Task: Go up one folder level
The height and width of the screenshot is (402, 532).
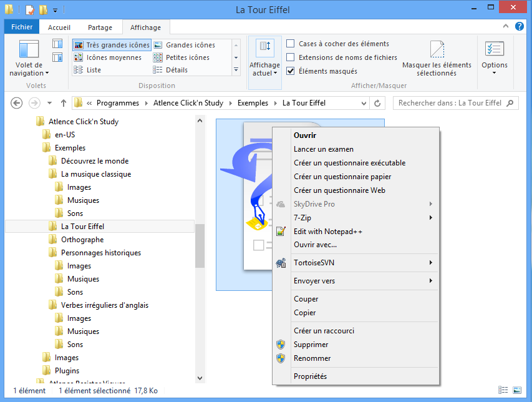Action: 64,103
